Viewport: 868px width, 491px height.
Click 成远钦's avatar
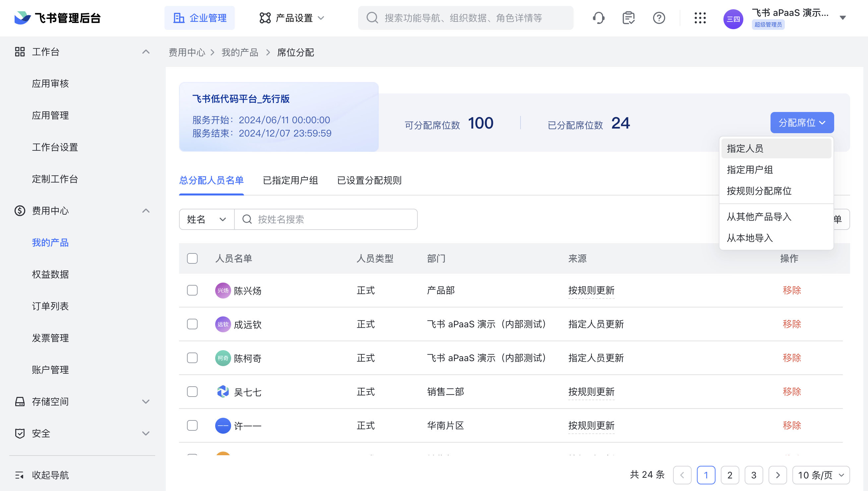coord(223,324)
